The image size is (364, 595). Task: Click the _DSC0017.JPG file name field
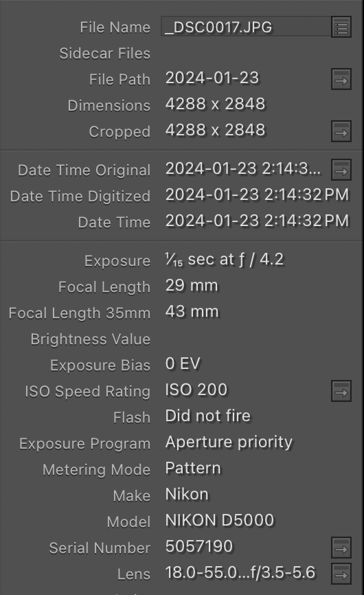[246, 27]
